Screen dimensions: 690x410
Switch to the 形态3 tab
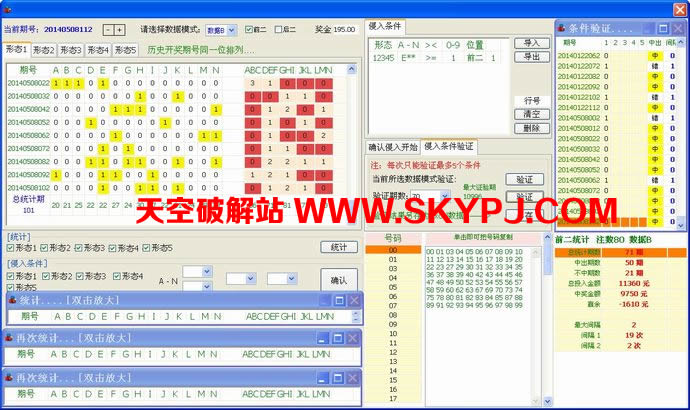point(70,49)
